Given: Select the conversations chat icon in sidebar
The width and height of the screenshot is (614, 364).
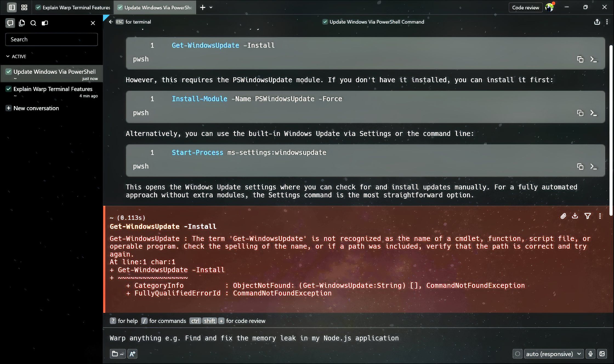Looking at the screenshot, I should 10,23.
